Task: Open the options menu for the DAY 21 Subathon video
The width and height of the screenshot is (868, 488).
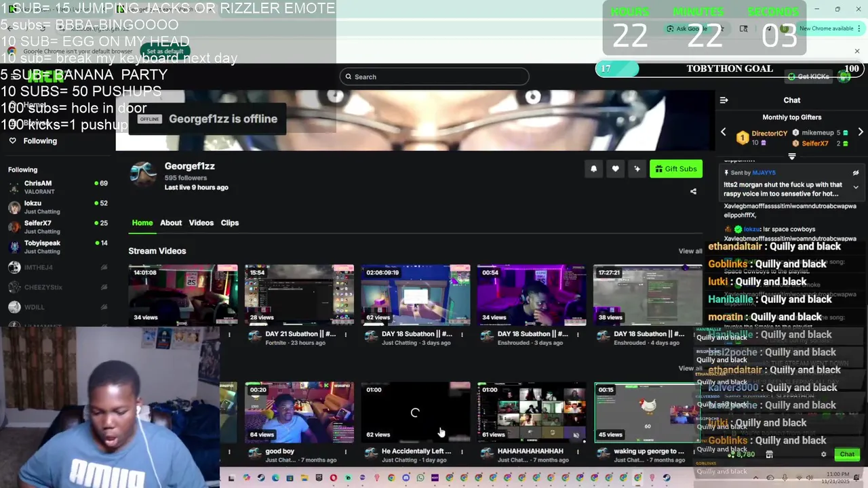Action: coord(345,334)
